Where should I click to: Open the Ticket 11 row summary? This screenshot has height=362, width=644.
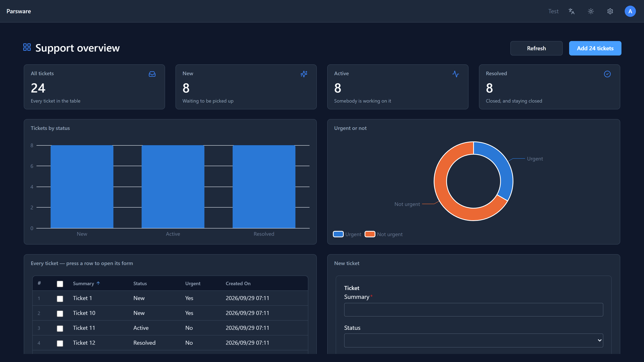84,328
